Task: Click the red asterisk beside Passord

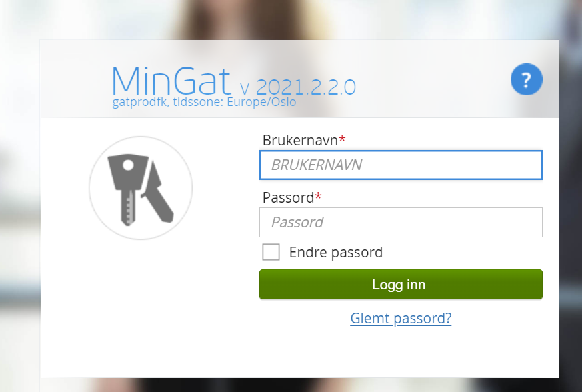Action: pos(318,197)
